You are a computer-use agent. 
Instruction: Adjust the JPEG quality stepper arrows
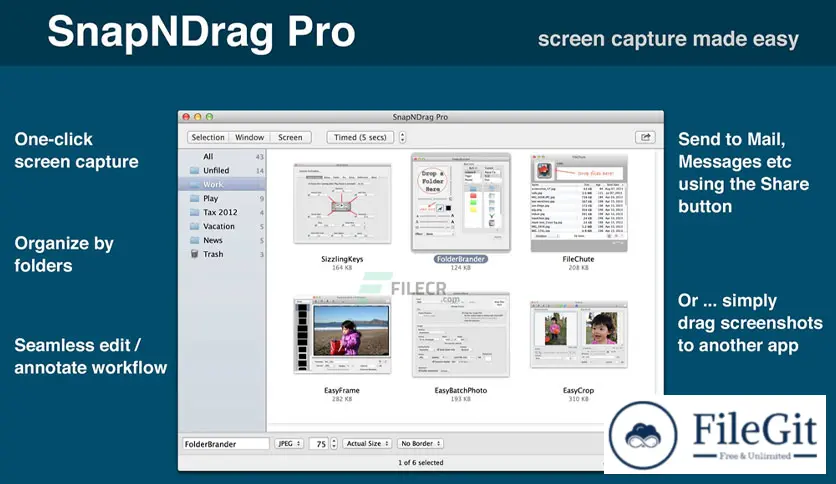pyautogui.click(x=334, y=443)
